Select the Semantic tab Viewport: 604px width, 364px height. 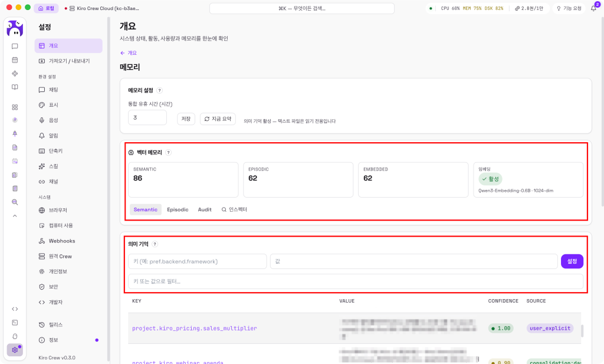point(145,209)
